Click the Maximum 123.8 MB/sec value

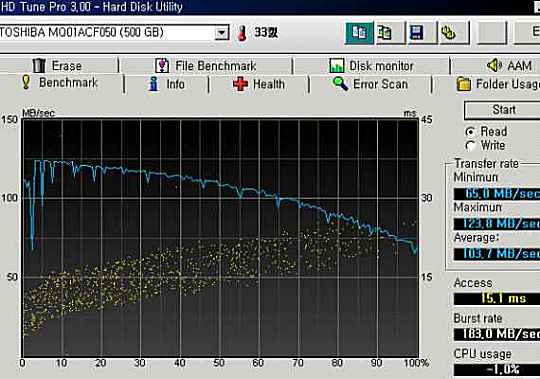pyautogui.click(x=497, y=224)
